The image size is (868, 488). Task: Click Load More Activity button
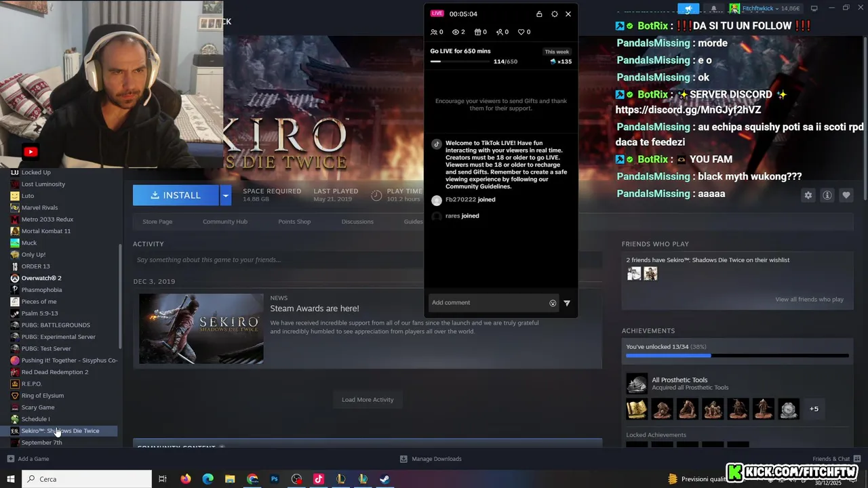(x=368, y=400)
